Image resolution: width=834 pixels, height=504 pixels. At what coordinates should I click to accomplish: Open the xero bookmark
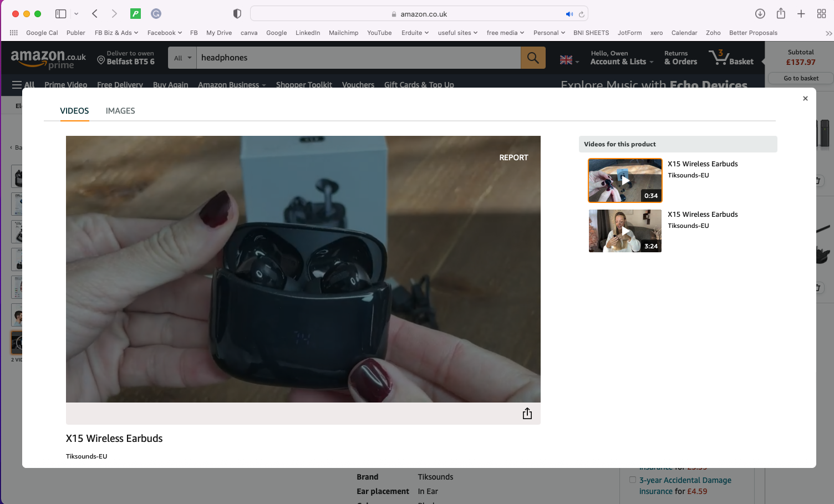tap(657, 33)
